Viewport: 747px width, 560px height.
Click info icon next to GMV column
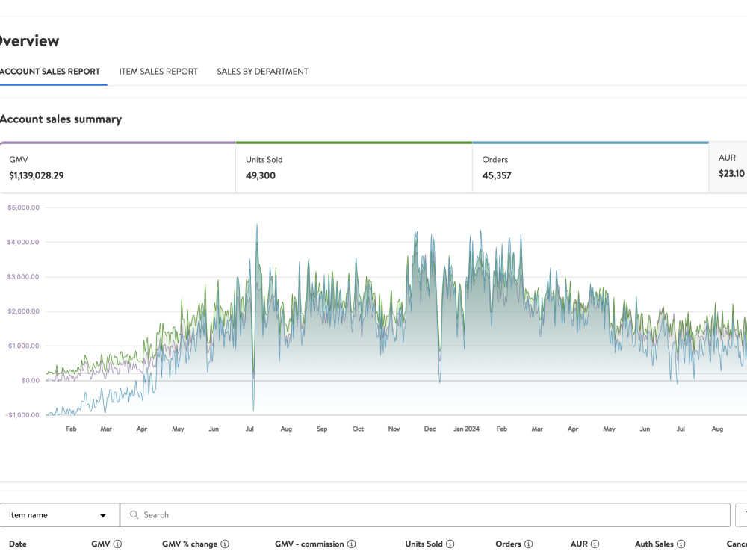118,544
